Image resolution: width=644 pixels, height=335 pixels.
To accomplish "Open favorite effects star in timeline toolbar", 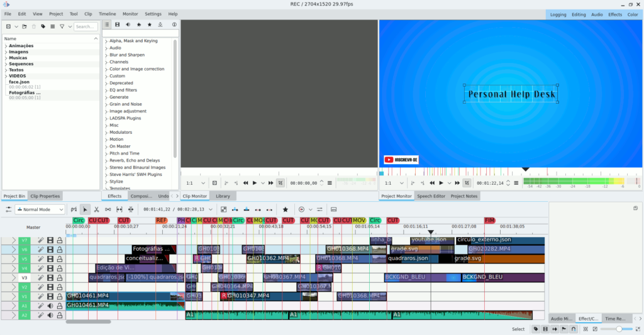I will click(x=285, y=209).
